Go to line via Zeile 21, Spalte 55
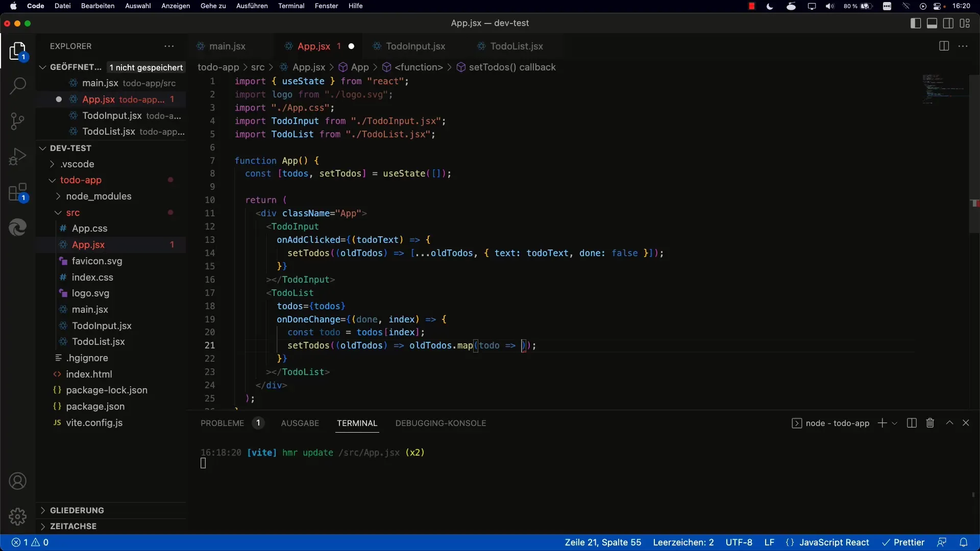Viewport: 980px width, 551px height. tap(603, 542)
